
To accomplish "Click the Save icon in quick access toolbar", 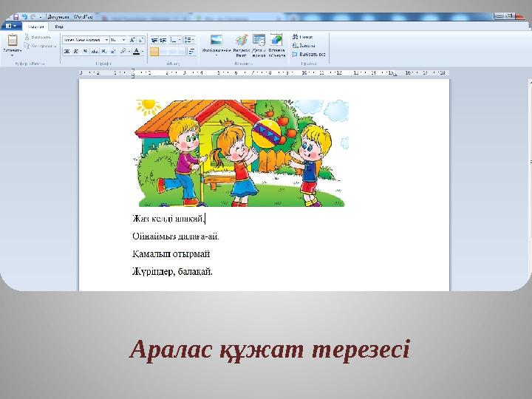I will (x=16, y=16).
